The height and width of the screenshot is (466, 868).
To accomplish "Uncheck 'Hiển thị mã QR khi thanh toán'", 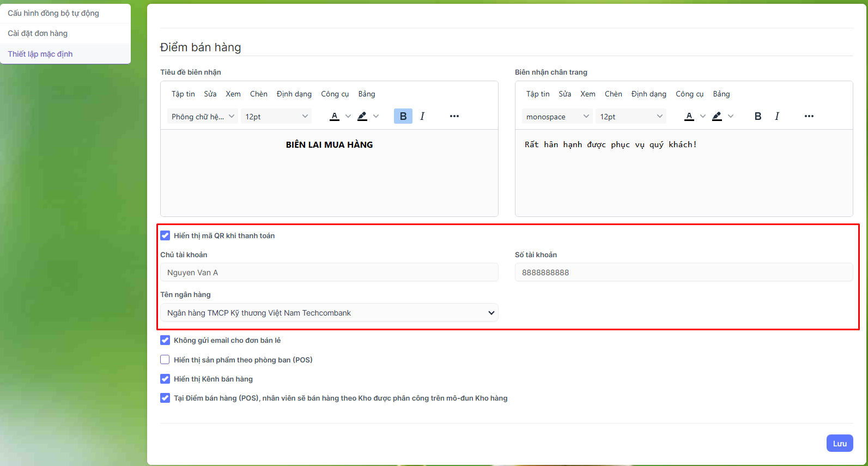I will pyautogui.click(x=165, y=235).
